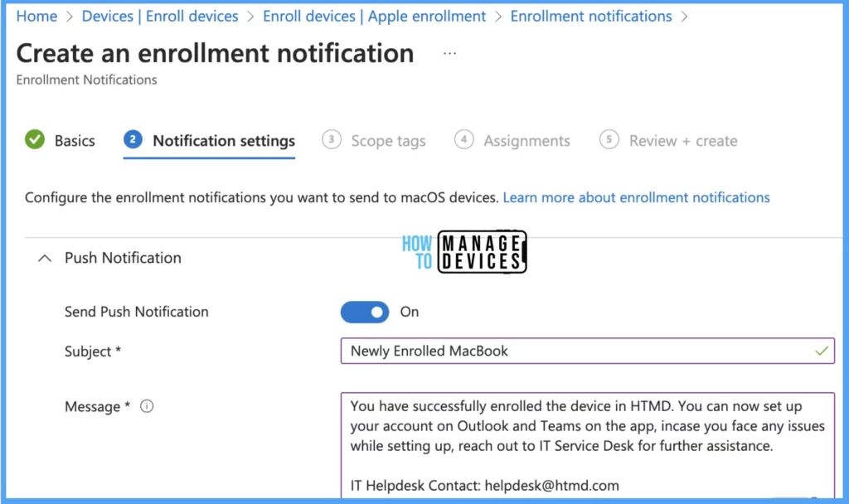Click the step 2 circle icon
Viewport: 849px width, 504px height.
coord(133,139)
